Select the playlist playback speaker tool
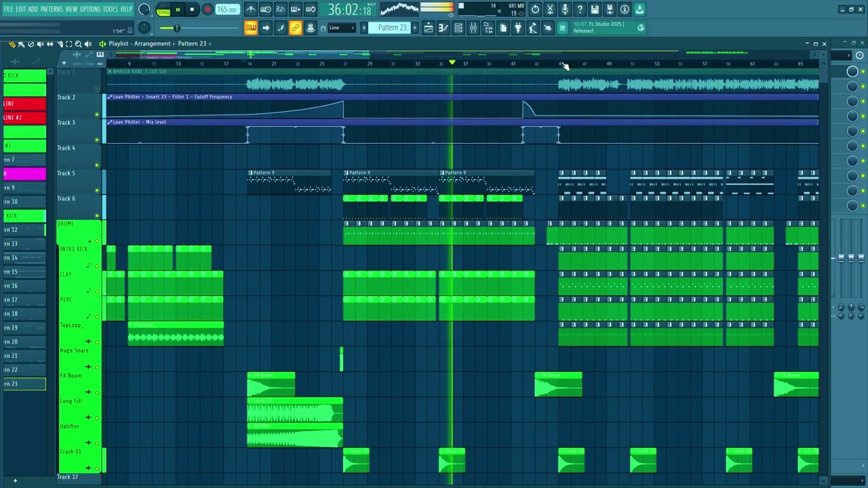This screenshot has height=488, width=868. [87, 44]
